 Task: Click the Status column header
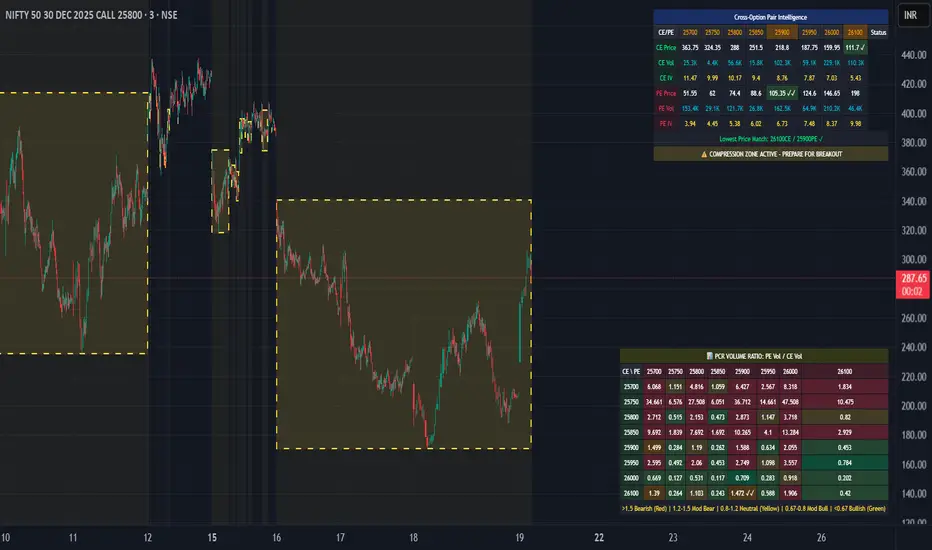[878, 32]
